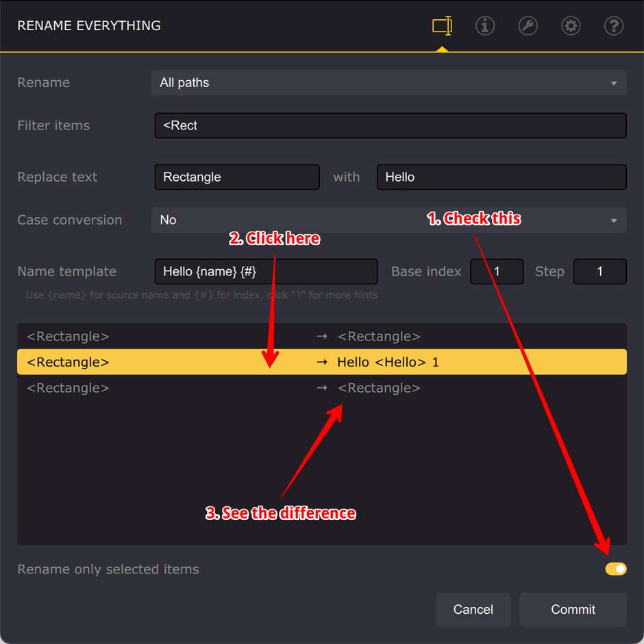Click the Filter items input field
Viewport: 644px width, 644px height.
coord(391,125)
